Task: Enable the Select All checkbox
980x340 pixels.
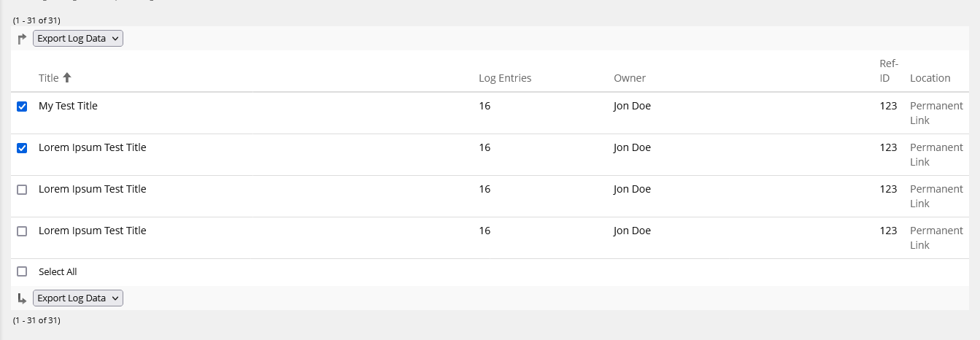Action: click(x=22, y=271)
